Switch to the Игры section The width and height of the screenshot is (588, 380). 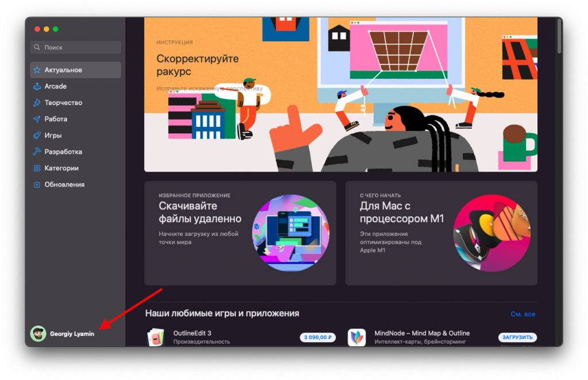[75, 135]
